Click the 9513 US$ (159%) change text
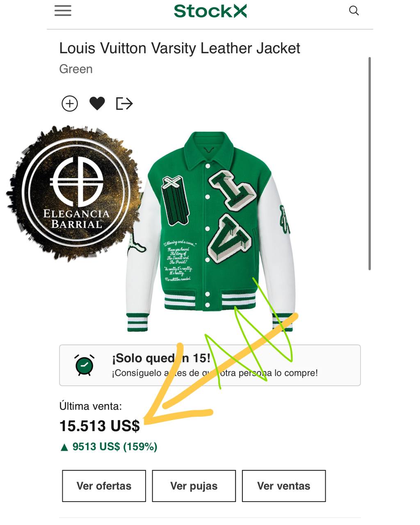This screenshot has width=420, height=525. coord(115,447)
